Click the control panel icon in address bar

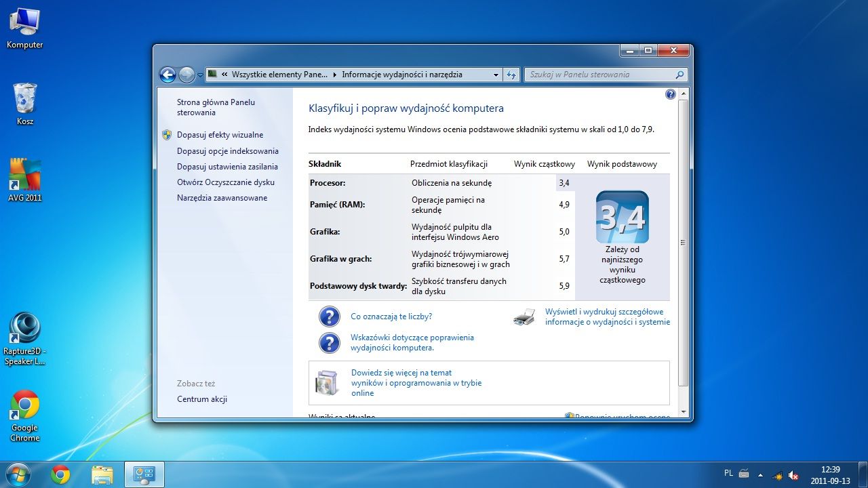coord(212,74)
